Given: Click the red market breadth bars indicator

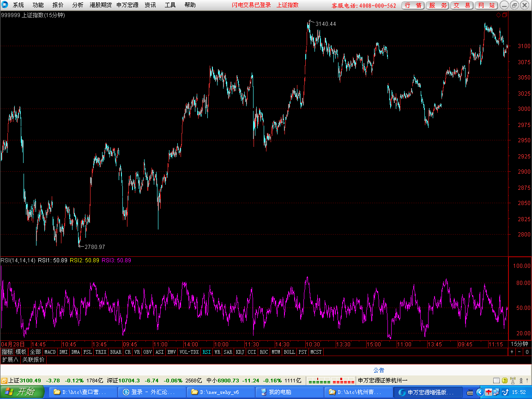Looking at the screenshot, I should click(x=344, y=381).
